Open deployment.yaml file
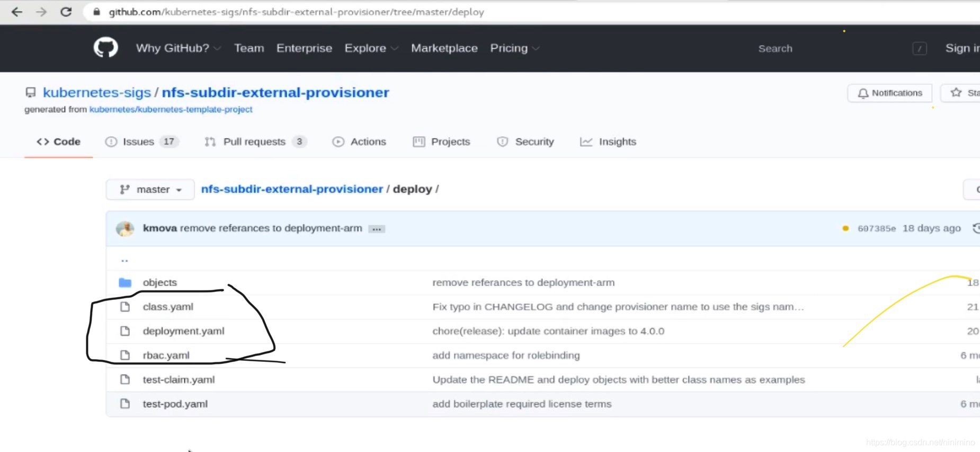 pyautogui.click(x=184, y=331)
